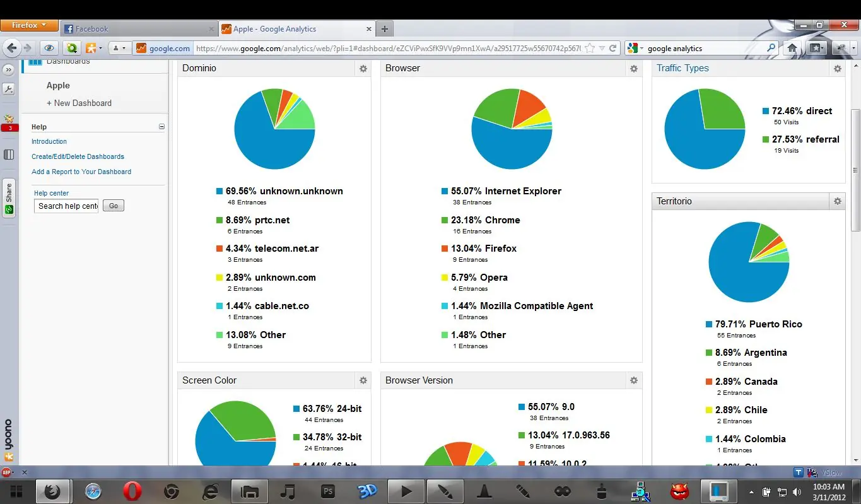Image resolution: width=861 pixels, height=504 pixels.
Task: Click the green swatch beside prtc.net
Action: pos(220,220)
